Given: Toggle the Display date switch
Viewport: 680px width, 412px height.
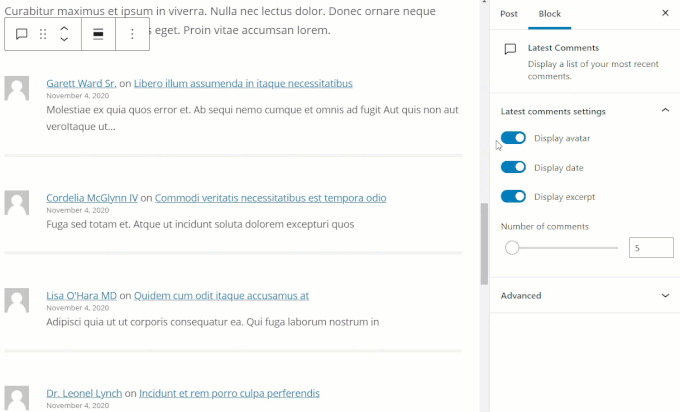Looking at the screenshot, I should (513, 167).
